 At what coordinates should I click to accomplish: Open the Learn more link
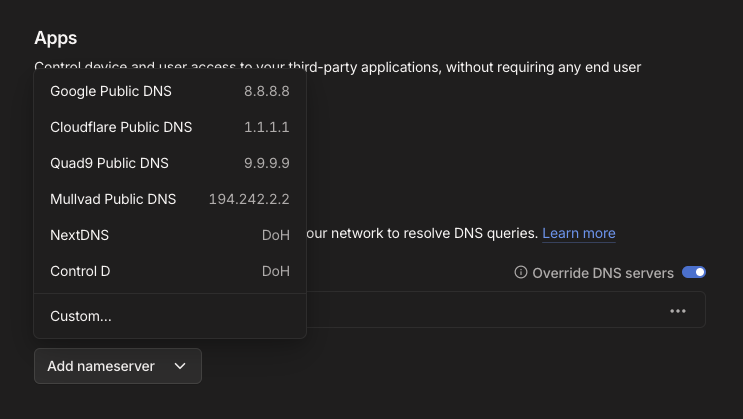point(578,233)
